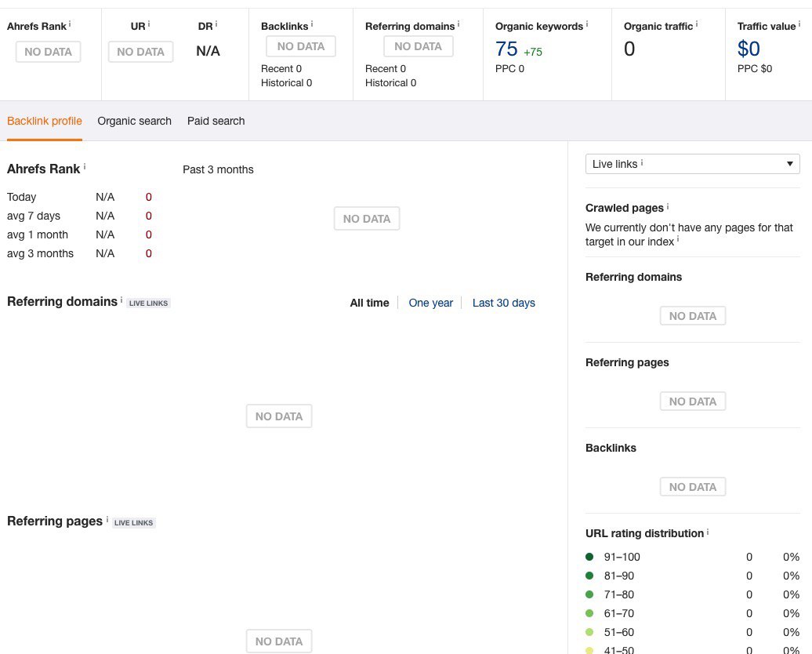Image resolution: width=812 pixels, height=654 pixels.
Task: Click 'Historical 0' under Referring domains metric
Action: click(x=390, y=82)
